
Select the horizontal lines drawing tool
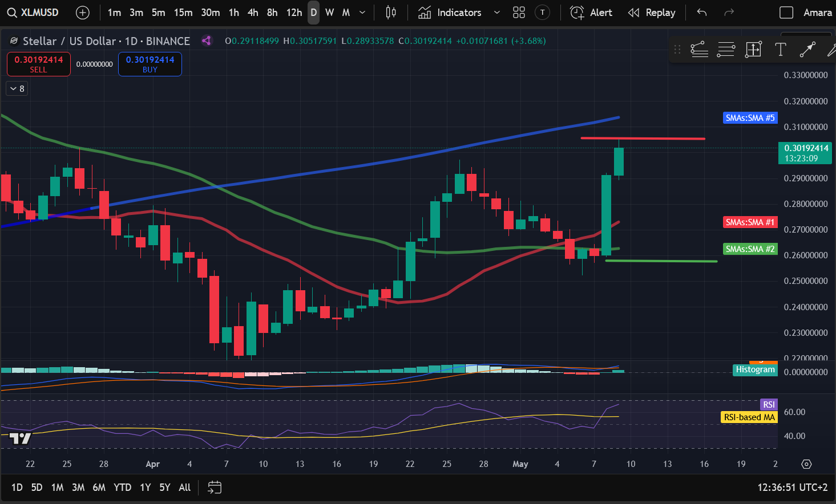click(x=726, y=50)
